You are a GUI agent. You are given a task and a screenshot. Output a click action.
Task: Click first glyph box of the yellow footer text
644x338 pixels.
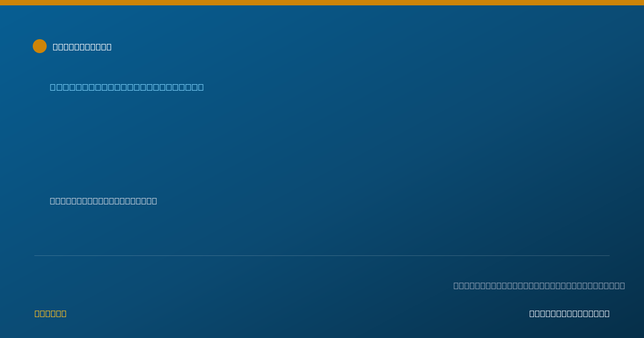tap(37, 313)
